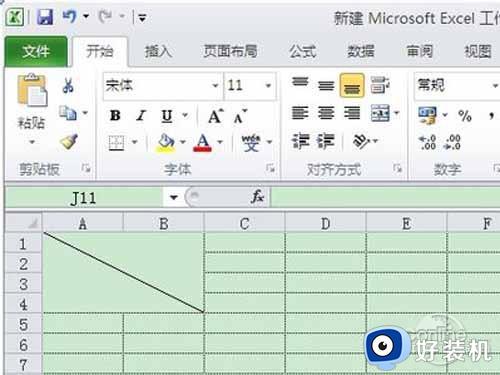The image size is (500, 375).
Task: Switch to the 审阅 Review tab
Action: coord(419,52)
